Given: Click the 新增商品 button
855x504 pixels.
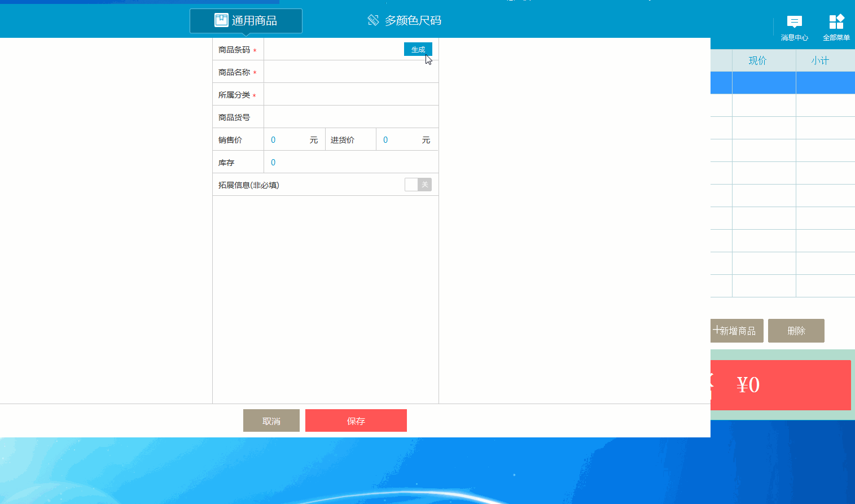Looking at the screenshot, I should 736,331.
